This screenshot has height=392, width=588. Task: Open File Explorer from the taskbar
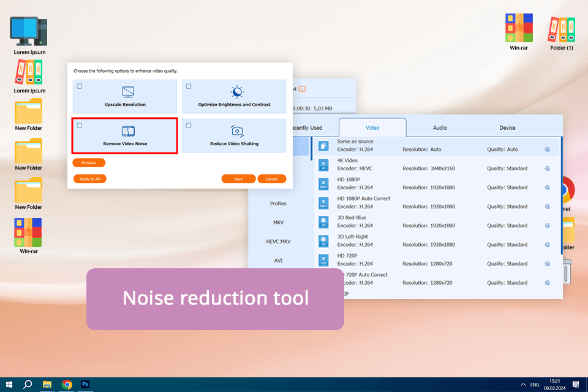coord(47,385)
